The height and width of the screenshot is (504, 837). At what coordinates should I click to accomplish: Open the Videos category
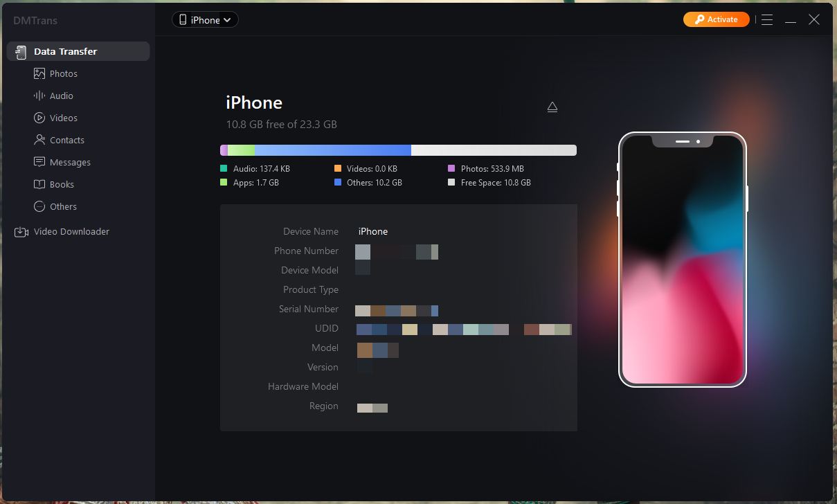click(64, 118)
